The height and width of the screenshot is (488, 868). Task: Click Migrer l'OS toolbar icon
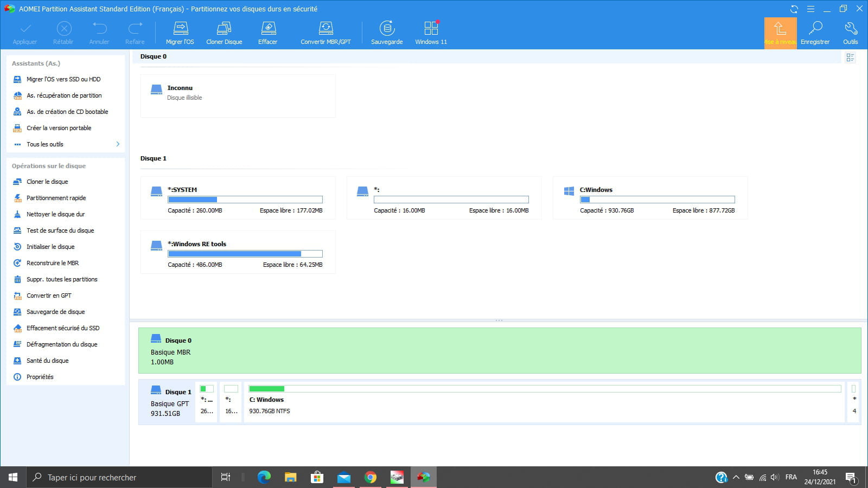180,33
